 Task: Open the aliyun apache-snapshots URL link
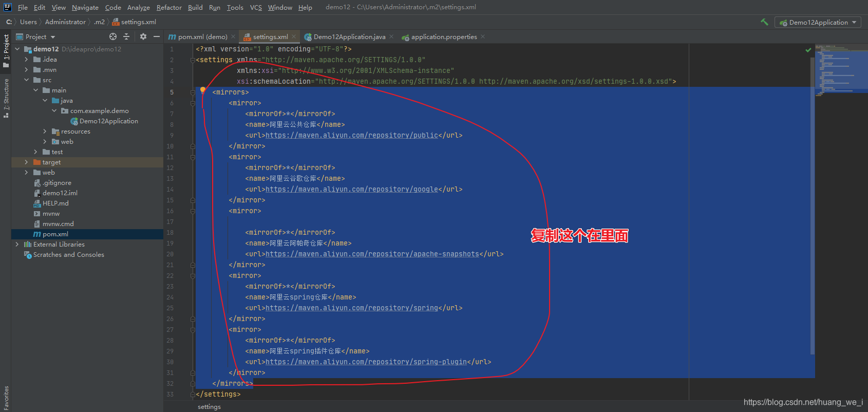[372, 254]
